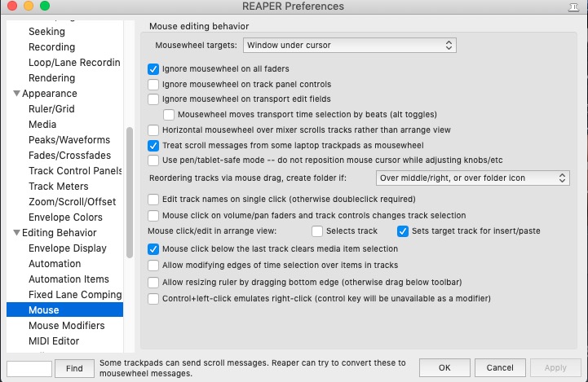This screenshot has height=382, width=588.
Task: Enable Ignore mousewheel on all faders checkbox
Action: point(153,69)
